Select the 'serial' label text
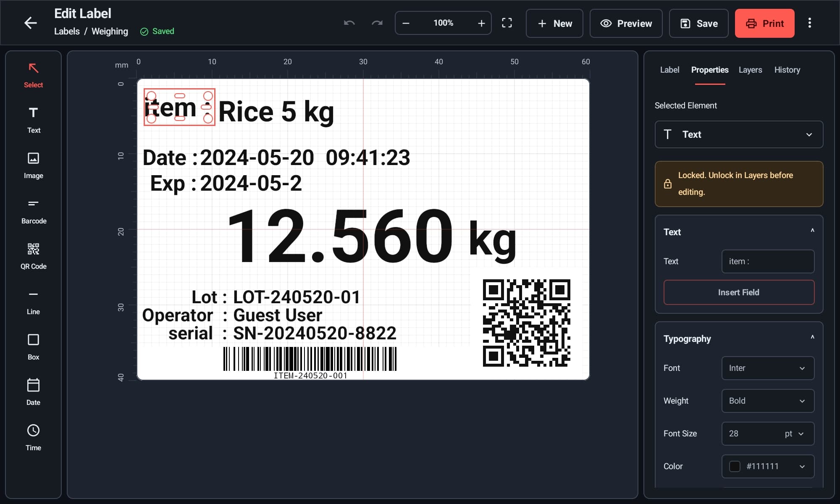The width and height of the screenshot is (840, 504). [191, 333]
